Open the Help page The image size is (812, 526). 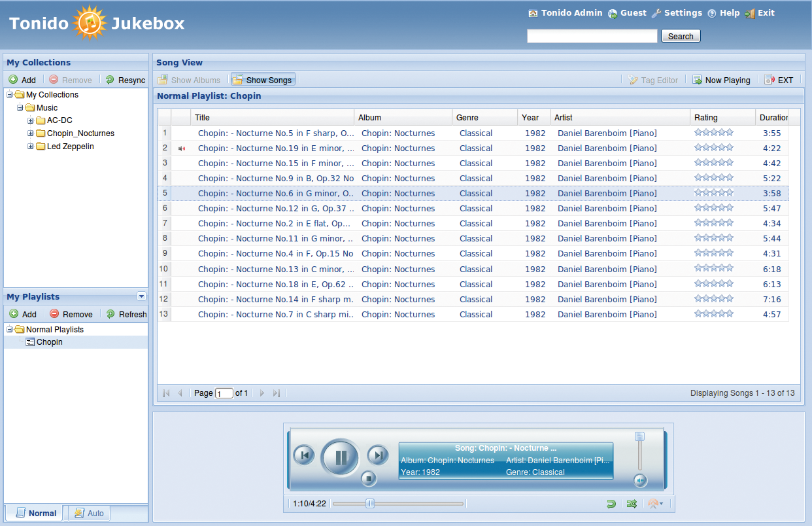point(723,13)
